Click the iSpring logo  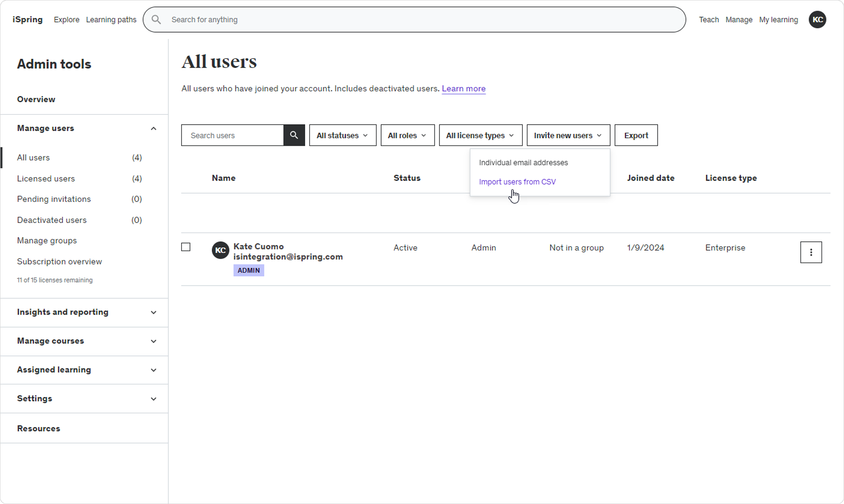tap(28, 20)
